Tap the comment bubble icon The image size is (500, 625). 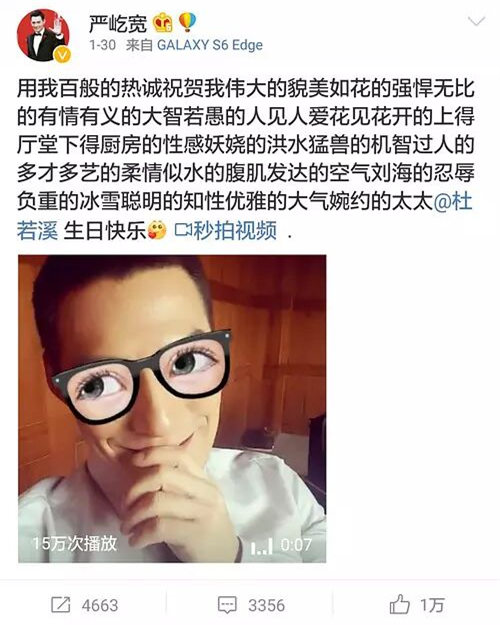(x=228, y=605)
